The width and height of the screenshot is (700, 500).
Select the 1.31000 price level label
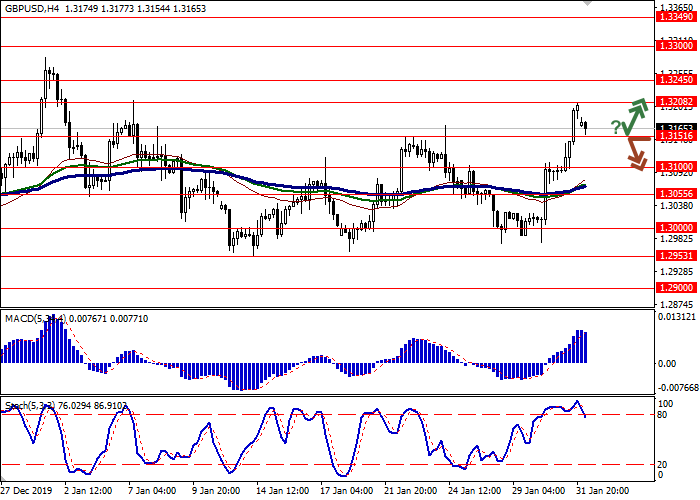(675, 167)
